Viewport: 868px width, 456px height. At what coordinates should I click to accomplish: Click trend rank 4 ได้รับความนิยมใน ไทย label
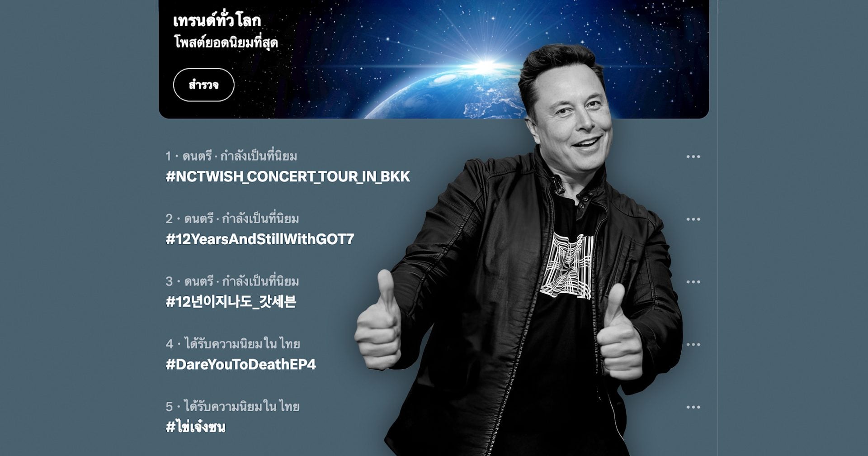click(x=242, y=344)
